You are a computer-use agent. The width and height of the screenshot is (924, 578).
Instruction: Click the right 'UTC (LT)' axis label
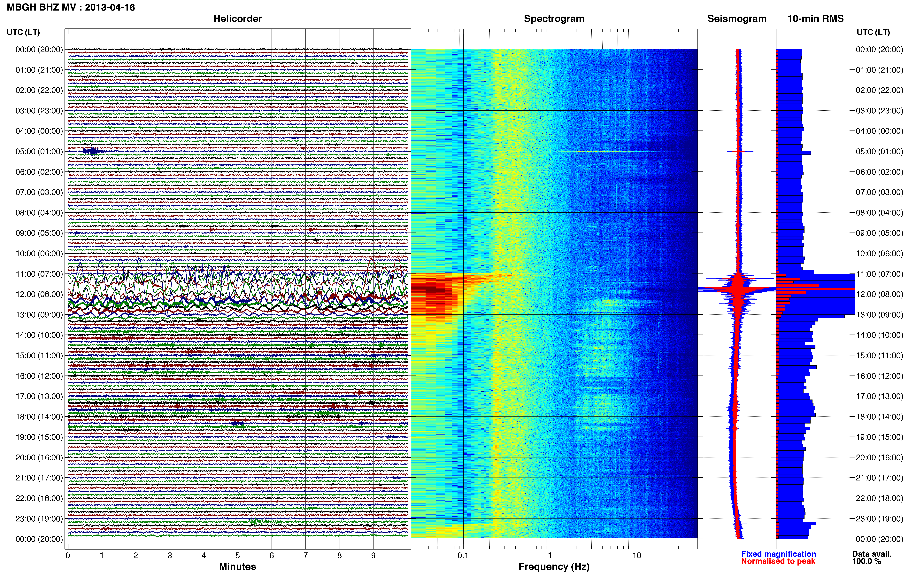coord(873,32)
